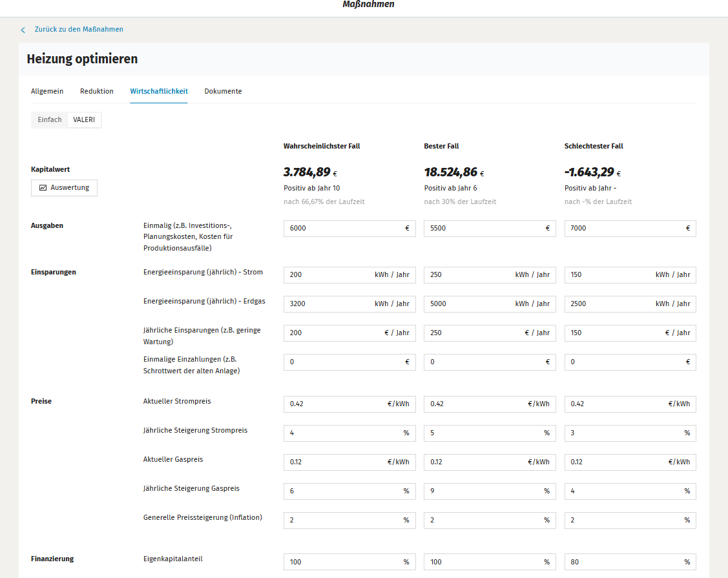Select the Strom savings field with value 200
The width and height of the screenshot is (728, 578).
(x=349, y=274)
